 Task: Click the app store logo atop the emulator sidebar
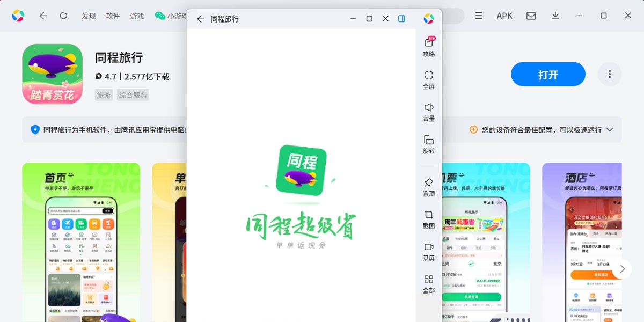coord(429,19)
